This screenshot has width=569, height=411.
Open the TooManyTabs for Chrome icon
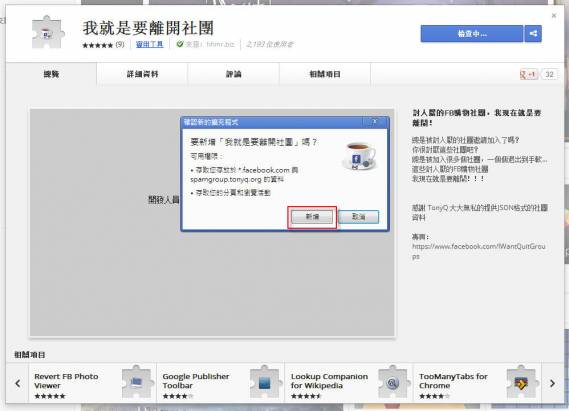[521, 382]
